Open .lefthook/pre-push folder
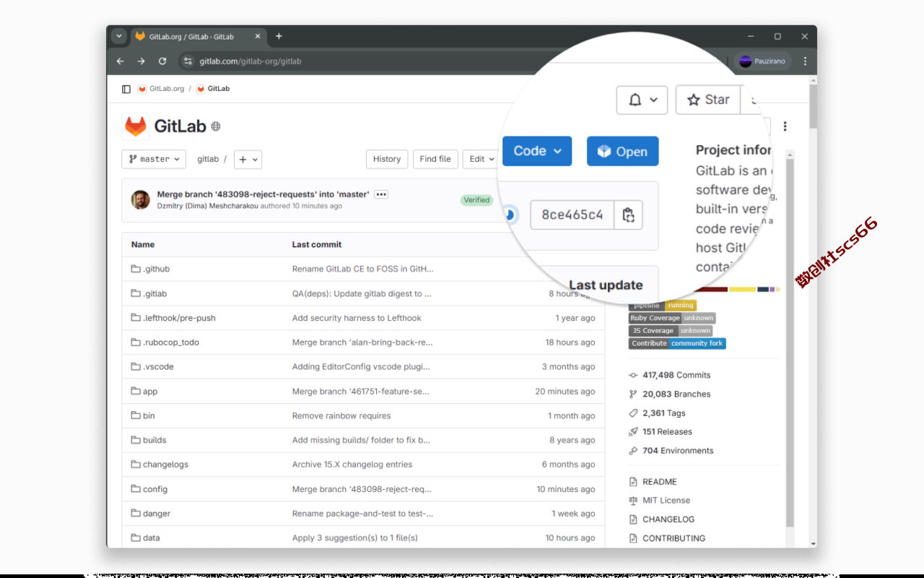 179,318
